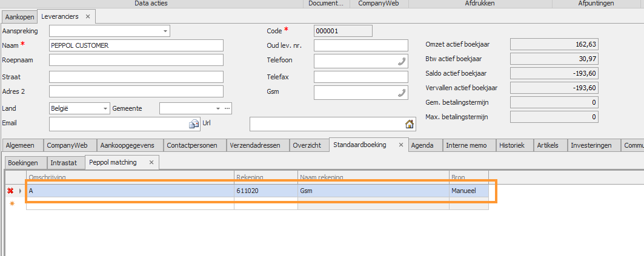Click the phone icon in Gsm field
Screen dimensions: 644x256
coord(402,92)
